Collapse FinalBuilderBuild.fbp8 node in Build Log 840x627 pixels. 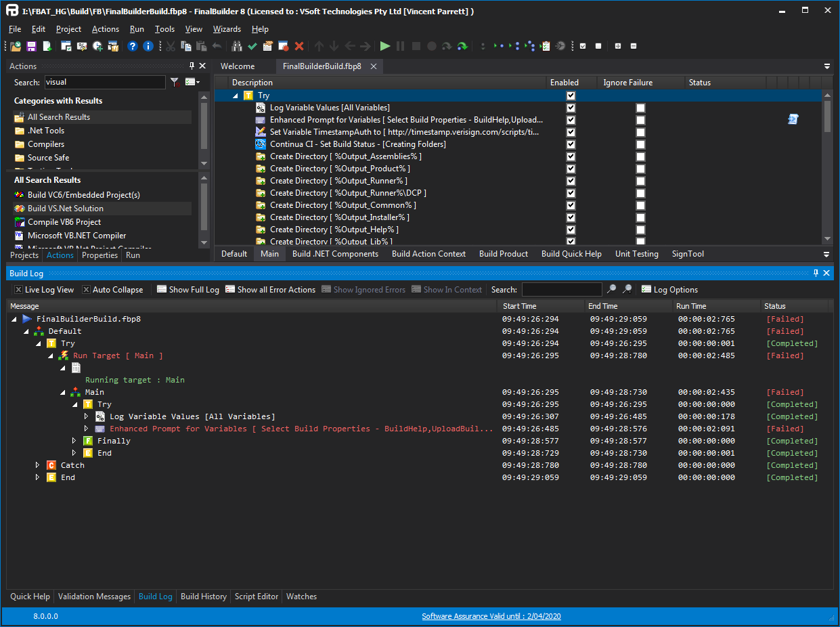coord(14,319)
